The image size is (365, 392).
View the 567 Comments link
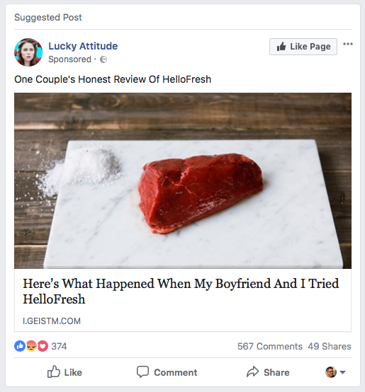(270, 346)
